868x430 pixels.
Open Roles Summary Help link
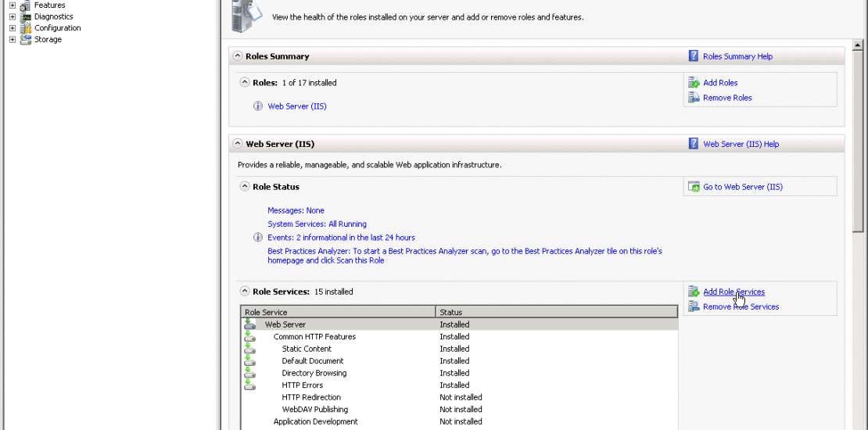(x=738, y=56)
